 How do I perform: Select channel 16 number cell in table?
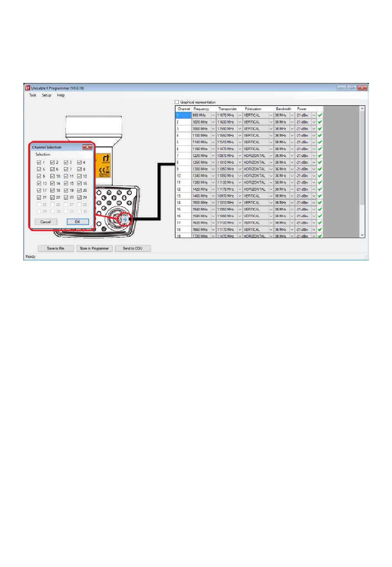coord(183,216)
